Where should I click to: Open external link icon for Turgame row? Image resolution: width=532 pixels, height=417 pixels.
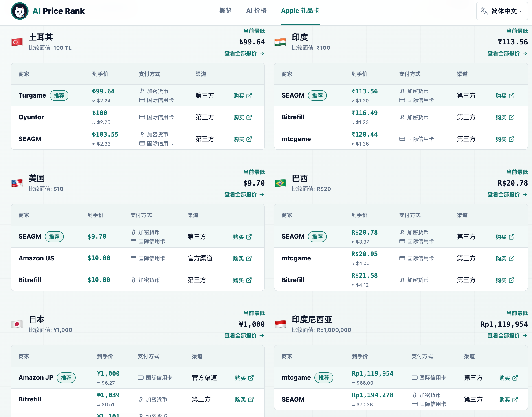click(249, 96)
